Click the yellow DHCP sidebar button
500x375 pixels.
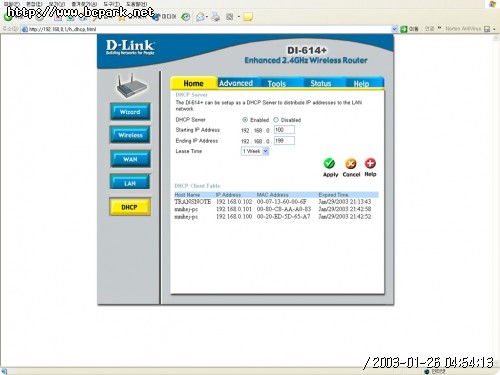pyautogui.click(x=130, y=207)
